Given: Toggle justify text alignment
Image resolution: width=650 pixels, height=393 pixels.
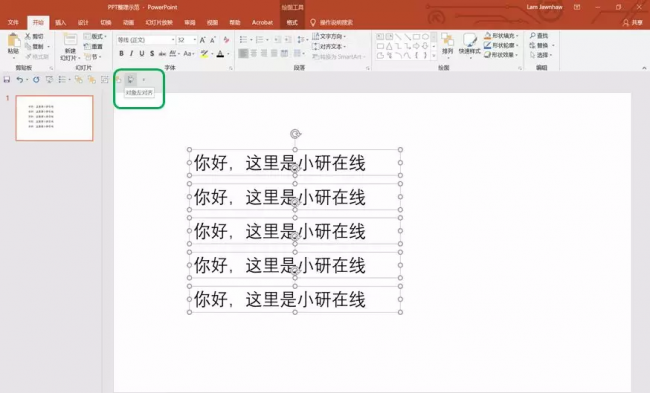Looking at the screenshot, I should point(274,53).
